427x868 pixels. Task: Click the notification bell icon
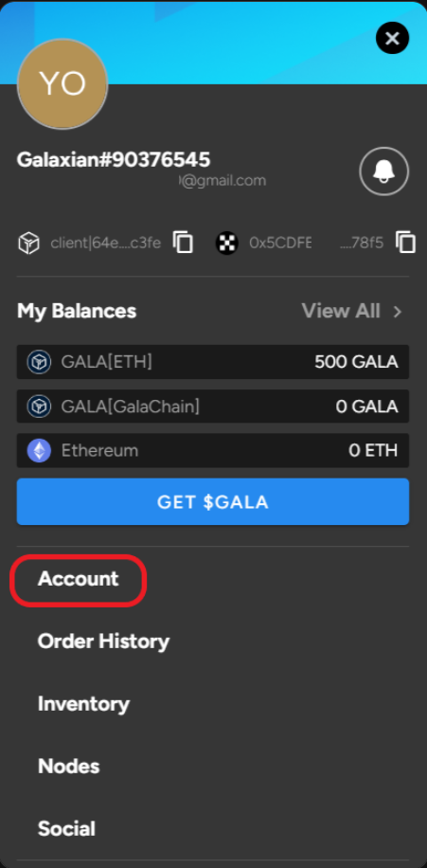[383, 172]
